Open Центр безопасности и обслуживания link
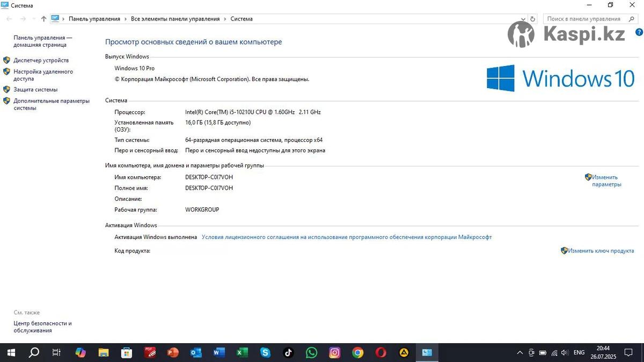This screenshot has height=362, width=644. [x=42, y=327]
